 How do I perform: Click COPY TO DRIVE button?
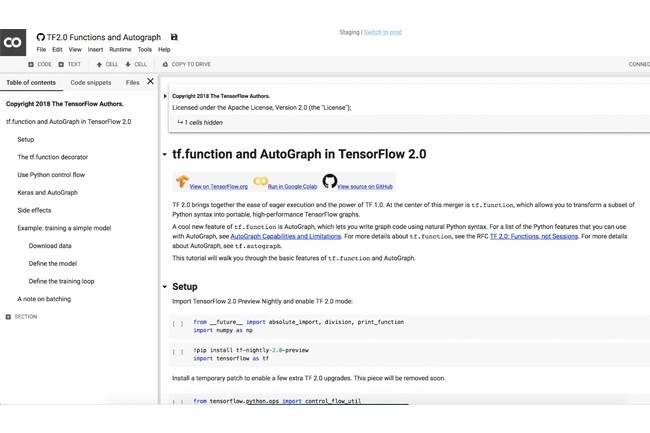pos(187,64)
